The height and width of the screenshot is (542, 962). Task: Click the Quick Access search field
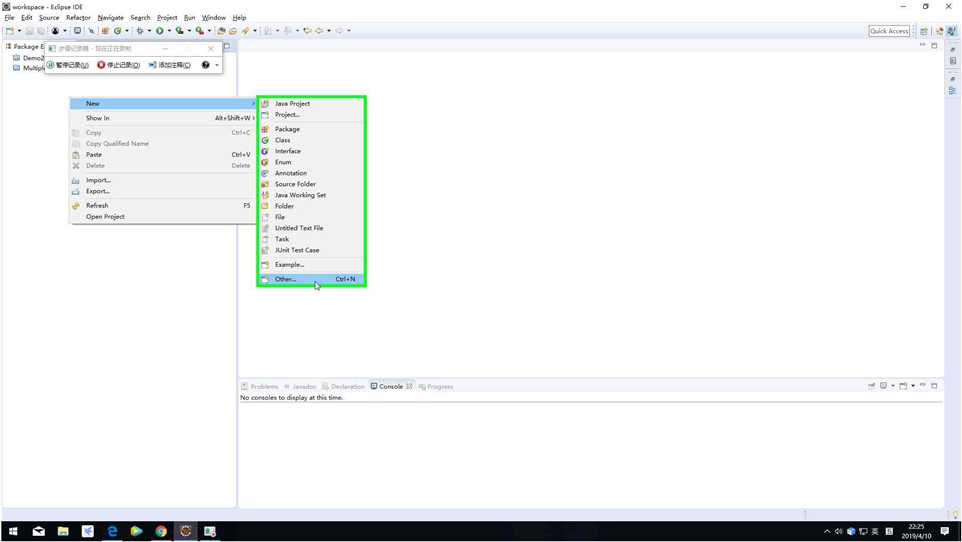click(889, 31)
